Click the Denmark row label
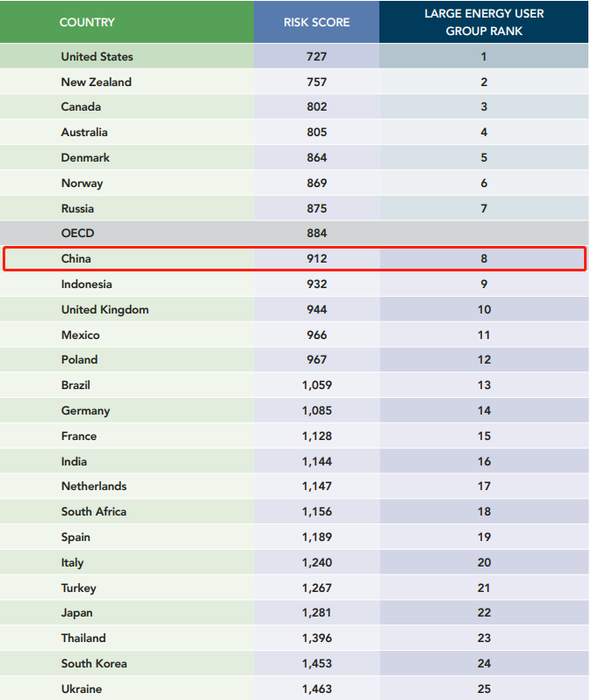 (x=85, y=158)
